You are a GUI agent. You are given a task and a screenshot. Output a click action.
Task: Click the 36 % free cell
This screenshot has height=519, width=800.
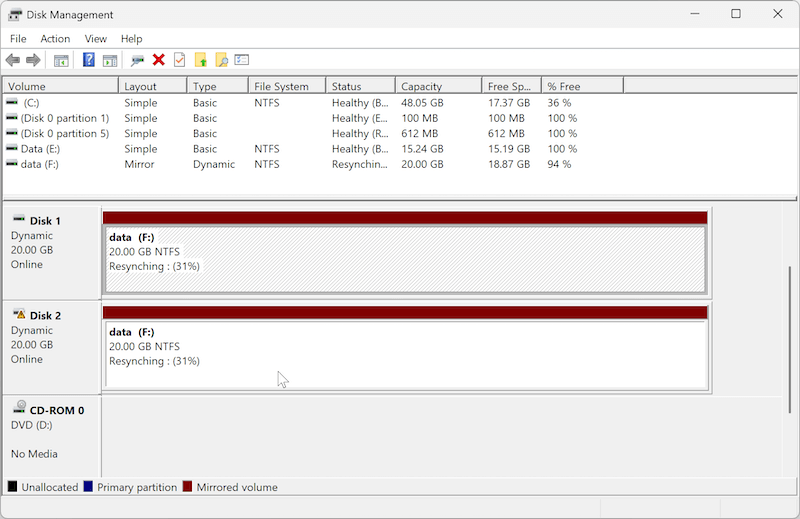click(559, 103)
